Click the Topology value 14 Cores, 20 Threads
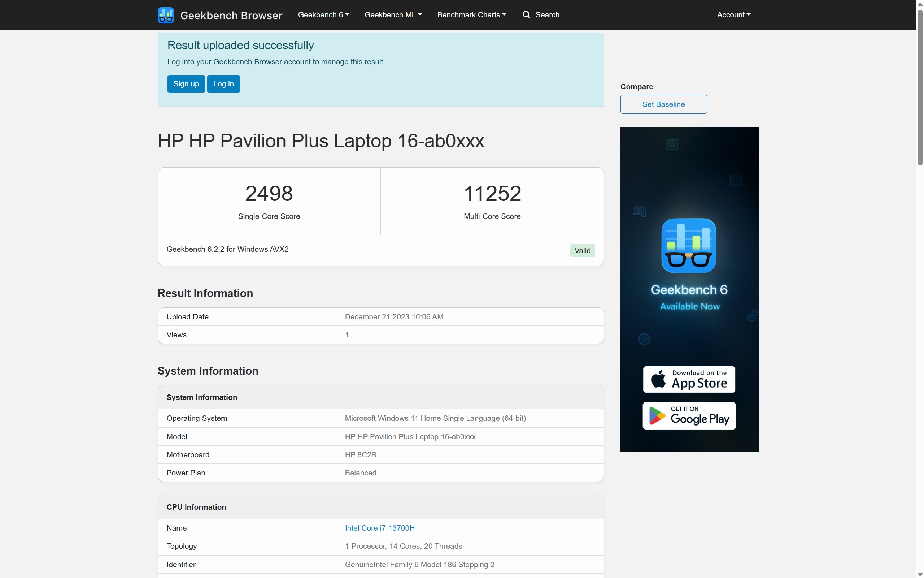 point(403,546)
